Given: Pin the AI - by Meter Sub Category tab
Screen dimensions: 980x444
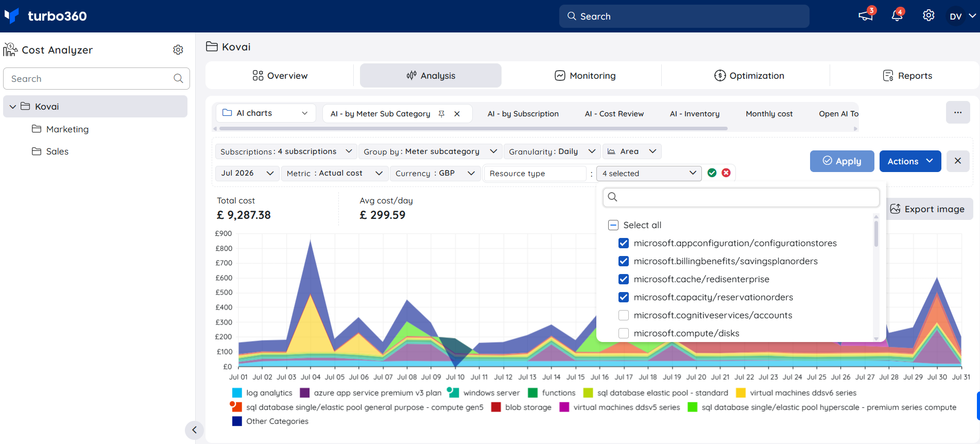Looking at the screenshot, I should (x=441, y=114).
